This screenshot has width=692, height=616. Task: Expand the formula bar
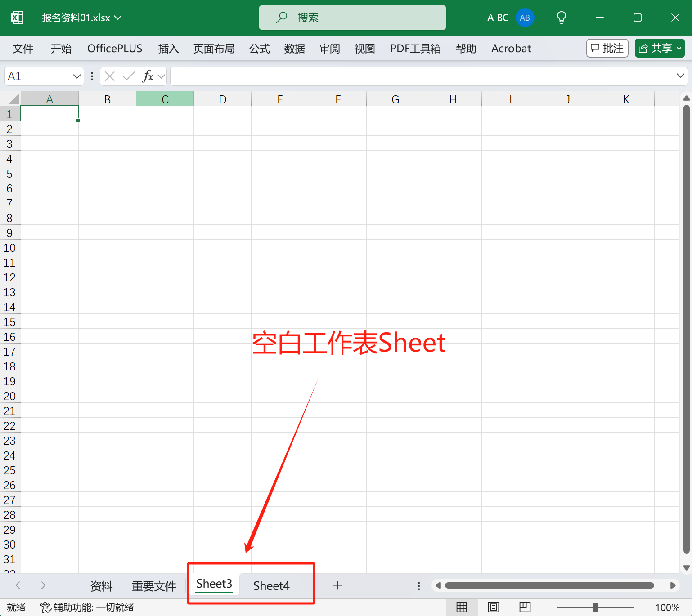click(680, 76)
